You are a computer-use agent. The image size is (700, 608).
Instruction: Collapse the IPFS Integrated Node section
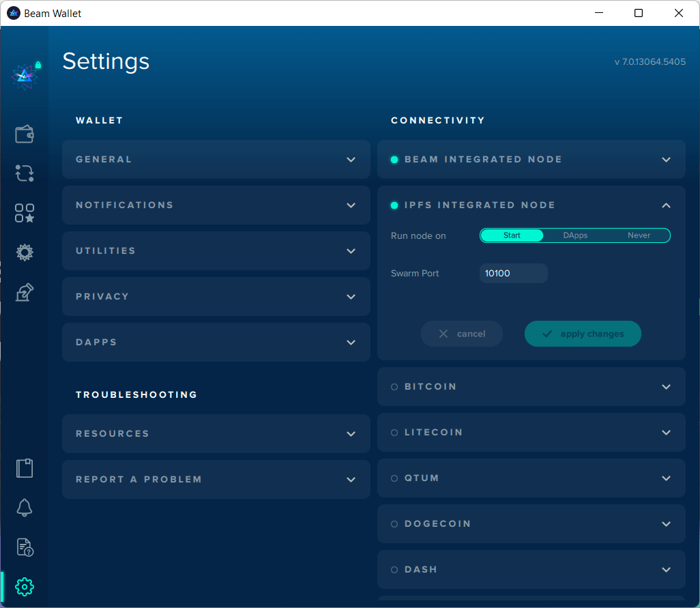pos(666,205)
